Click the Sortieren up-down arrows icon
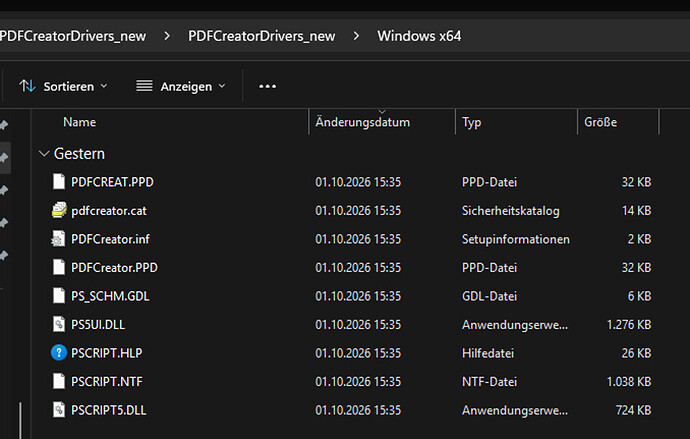 [27, 86]
